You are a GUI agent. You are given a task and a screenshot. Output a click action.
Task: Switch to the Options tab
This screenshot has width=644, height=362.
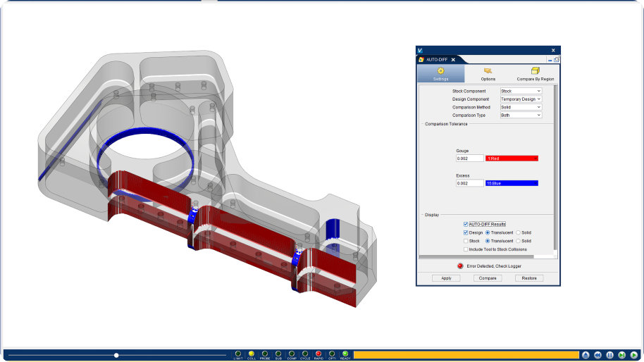pos(488,74)
